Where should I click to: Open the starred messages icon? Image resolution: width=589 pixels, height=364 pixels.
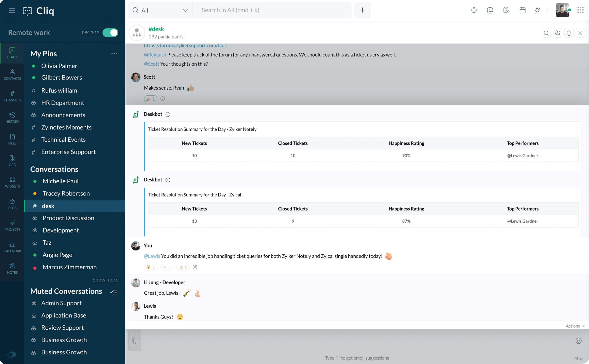coord(474,10)
